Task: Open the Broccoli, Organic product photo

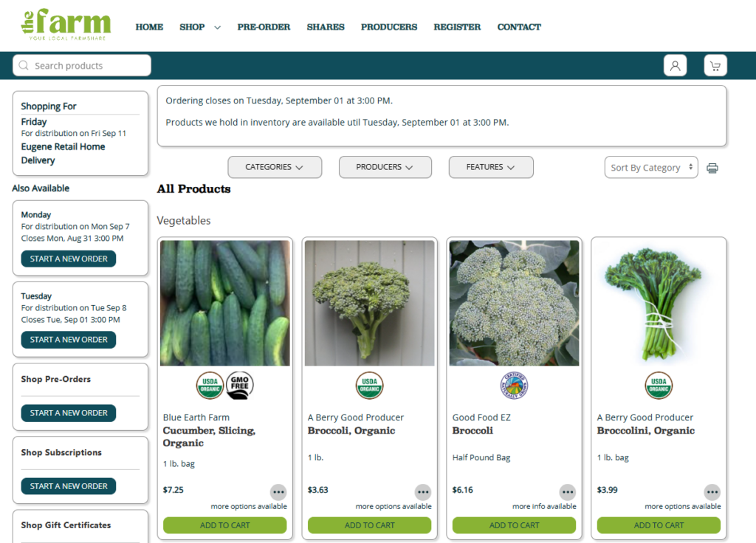Action: tap(369, 303)
